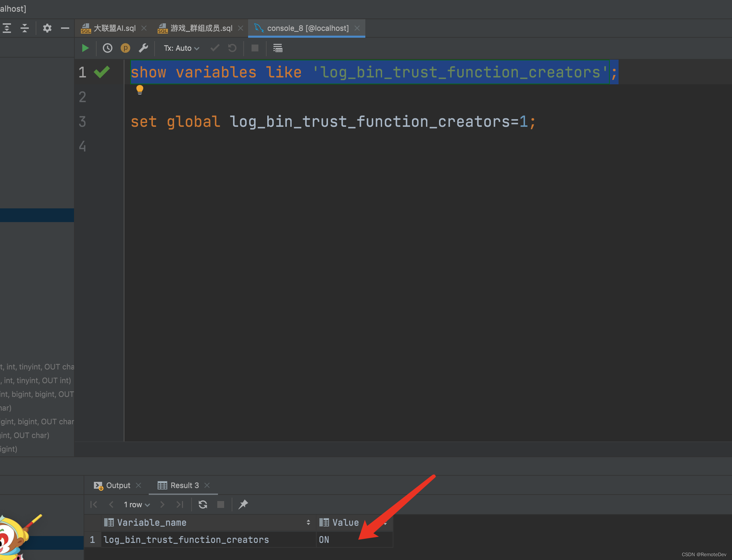
Task: Open the Tx: Auto dropdown
Action: pos(181,48)
